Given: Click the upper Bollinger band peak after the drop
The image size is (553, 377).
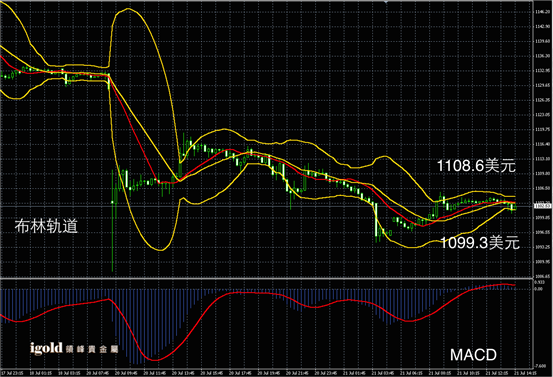Looking at the screenshot, I should click(128, 9).
